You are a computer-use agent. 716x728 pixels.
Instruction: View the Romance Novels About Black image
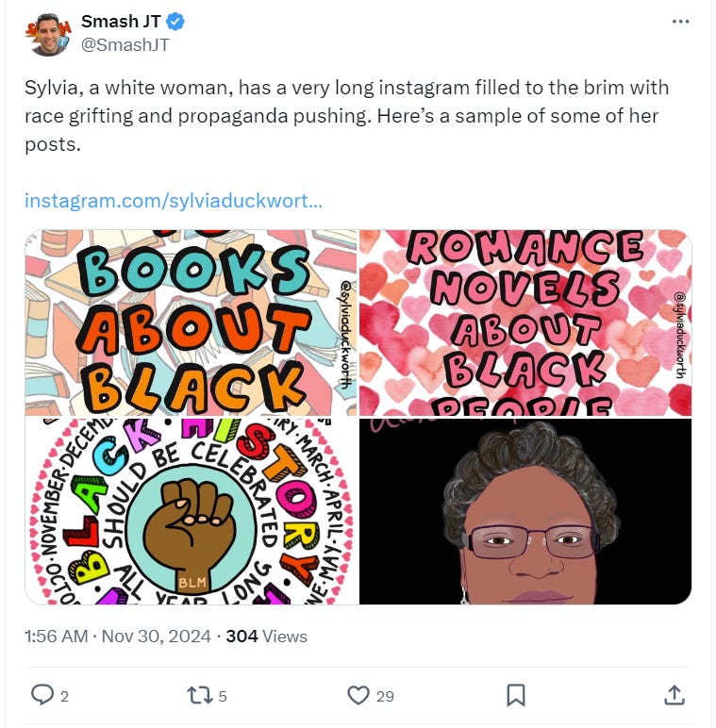click(x=525, y=323)
